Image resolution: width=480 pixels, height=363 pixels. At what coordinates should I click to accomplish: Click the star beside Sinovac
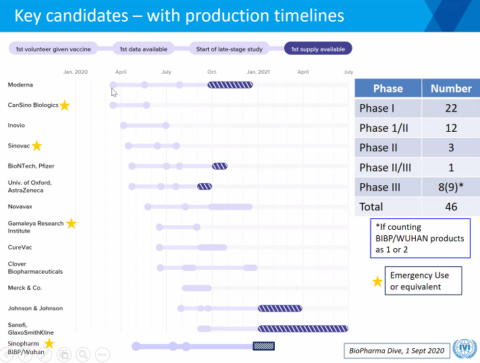(x=37, y=146)
